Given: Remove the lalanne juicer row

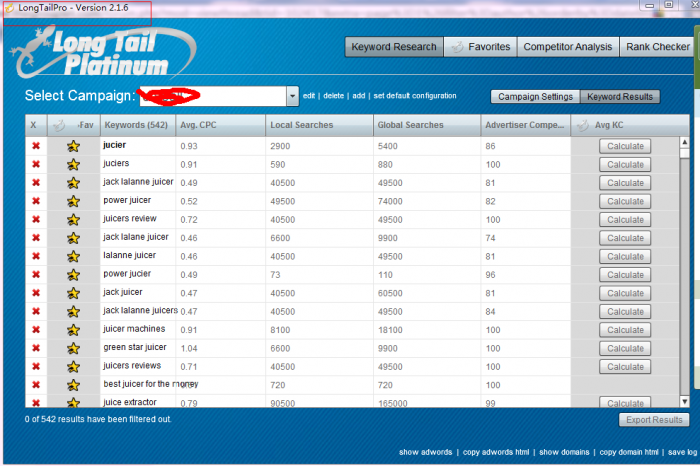Looking at the screenshot, I should [x=36, y=256].
